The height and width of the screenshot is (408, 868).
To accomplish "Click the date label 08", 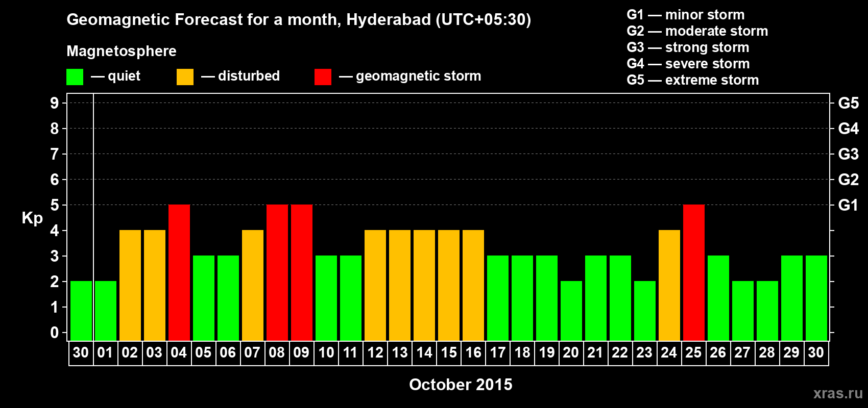I will tap(277, 353).
